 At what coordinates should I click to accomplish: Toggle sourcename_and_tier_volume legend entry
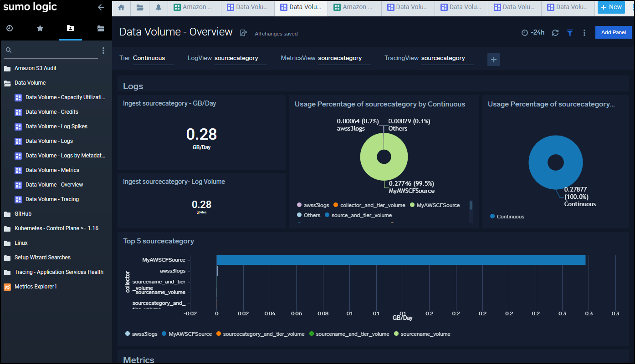349,334
